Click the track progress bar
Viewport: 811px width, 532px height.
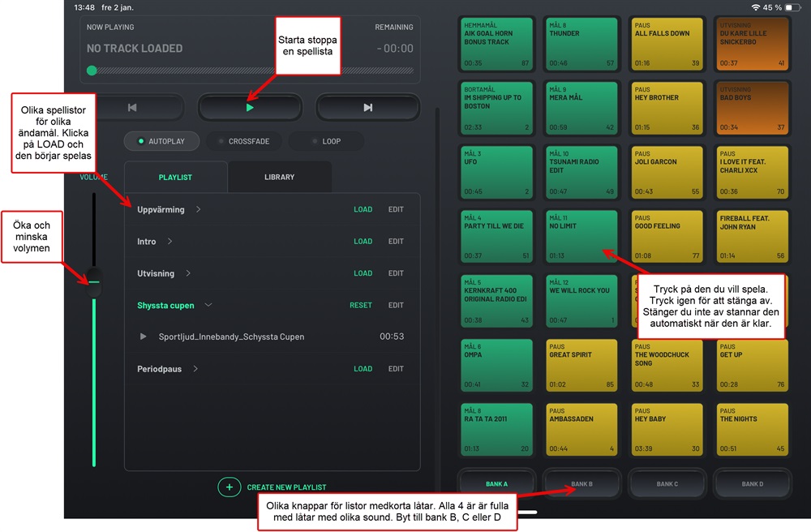click(251, 71)
